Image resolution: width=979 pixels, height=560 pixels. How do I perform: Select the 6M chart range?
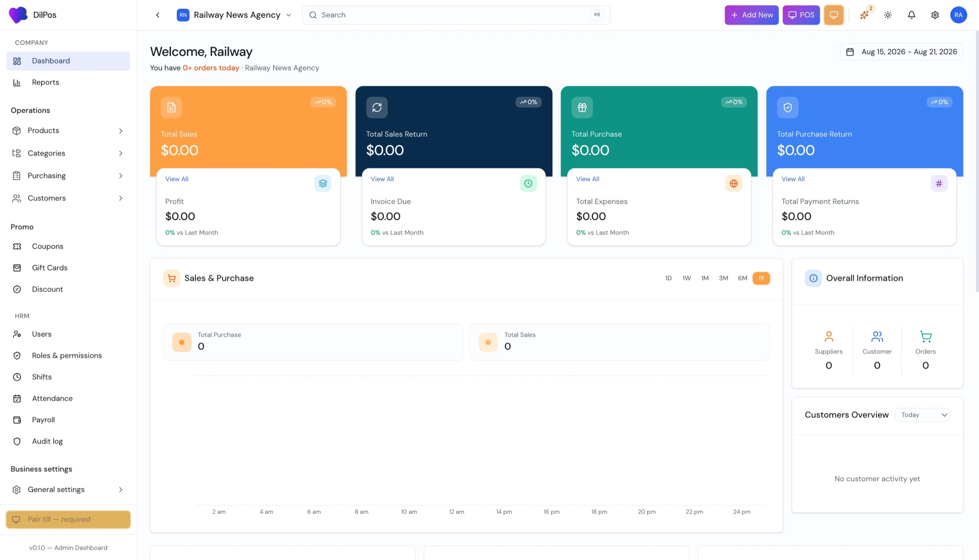742,278
